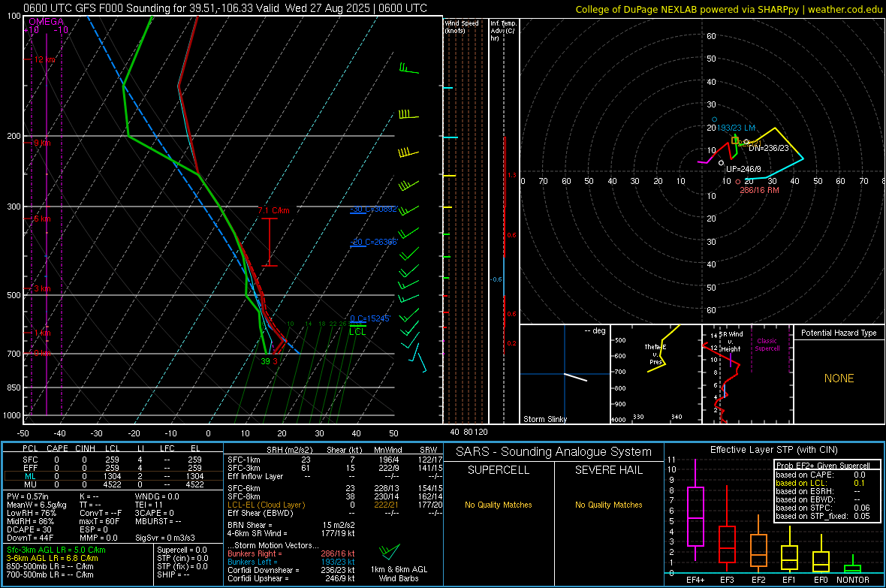Click the green LCL label on the skew-T
This screenshot has width=886, height=588.
tap(357, 332)
